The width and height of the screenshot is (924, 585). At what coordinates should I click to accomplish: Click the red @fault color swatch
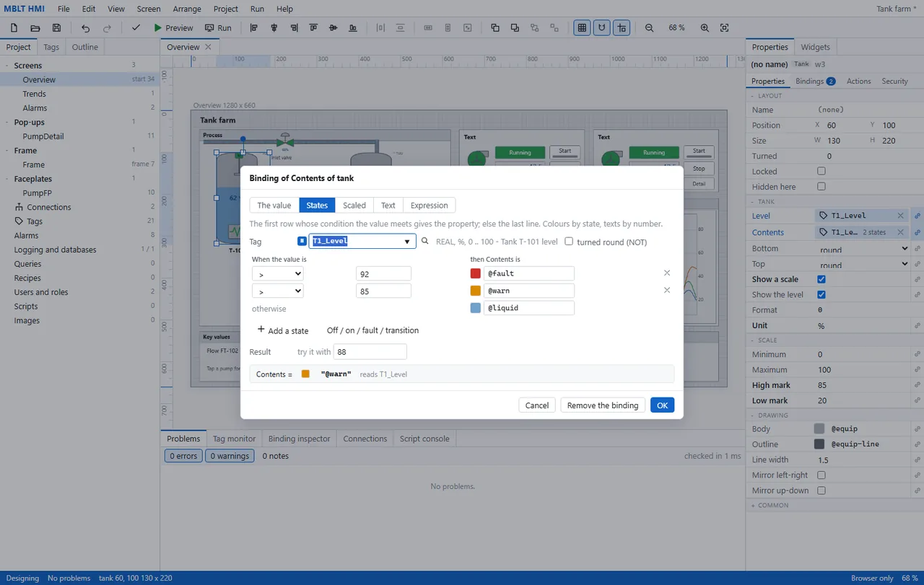[476, 273]
